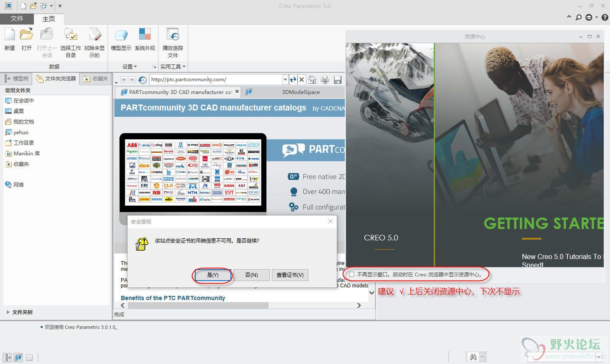Click the browser horizontal scrollbar thumb
The width and height of the screenshot is (610, 364).
click(197, 305)
